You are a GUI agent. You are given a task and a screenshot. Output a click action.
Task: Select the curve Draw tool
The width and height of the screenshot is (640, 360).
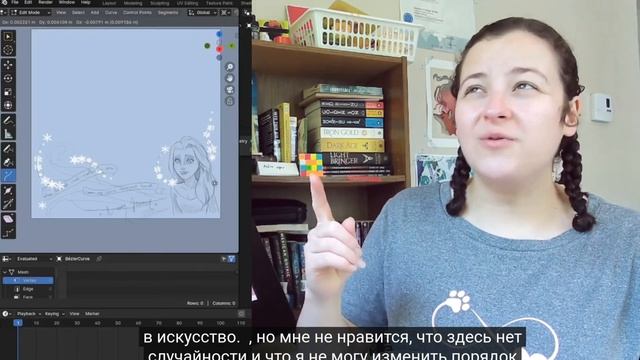click(x=8, y=149)
